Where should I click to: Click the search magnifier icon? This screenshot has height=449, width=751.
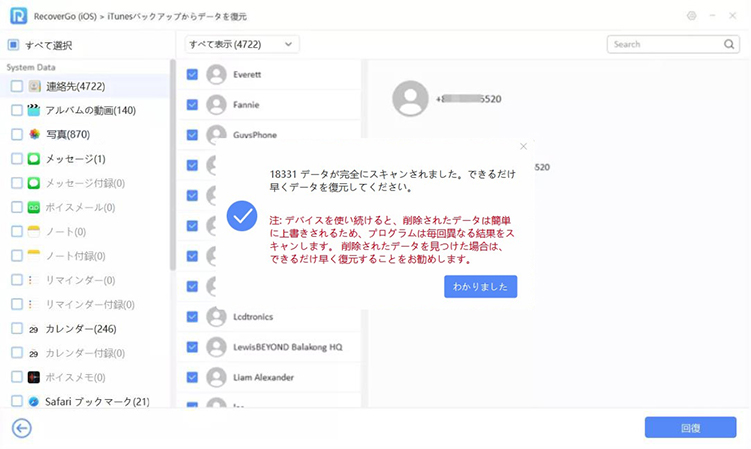click(728, 44)
